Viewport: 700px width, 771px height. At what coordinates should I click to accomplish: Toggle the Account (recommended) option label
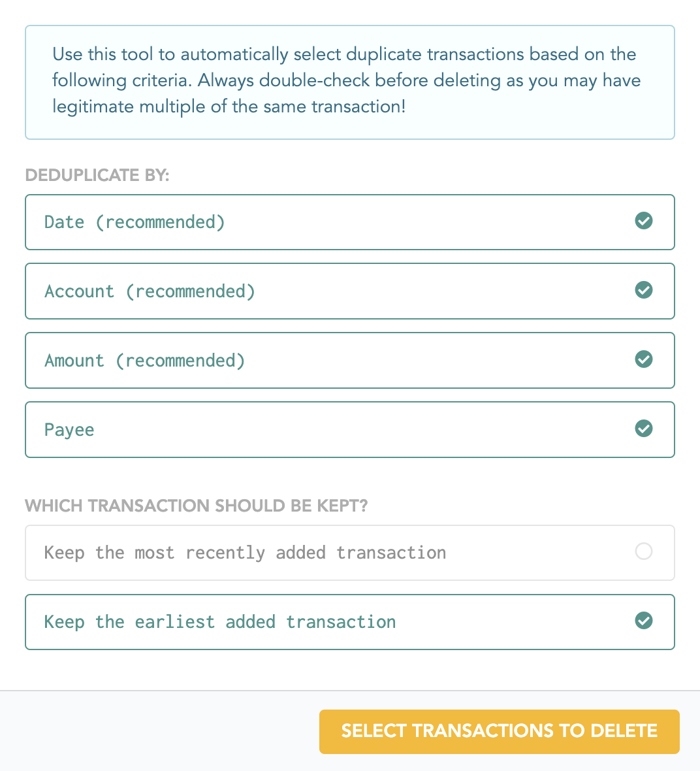pos(150,291)
